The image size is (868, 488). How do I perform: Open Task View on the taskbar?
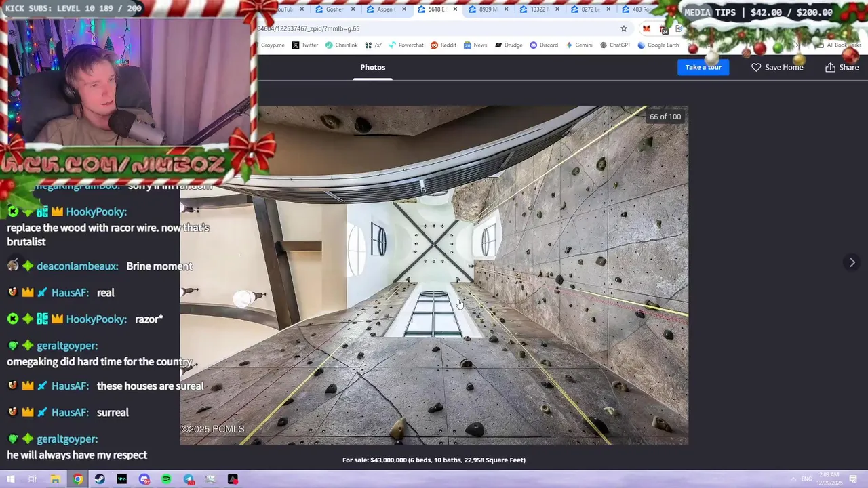coord(33,479)
